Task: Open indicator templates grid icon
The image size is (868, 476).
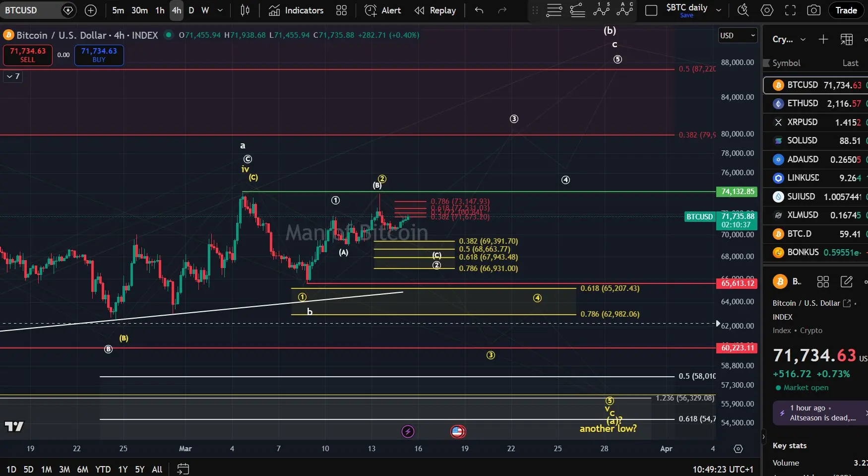Action: coord(342,10)
